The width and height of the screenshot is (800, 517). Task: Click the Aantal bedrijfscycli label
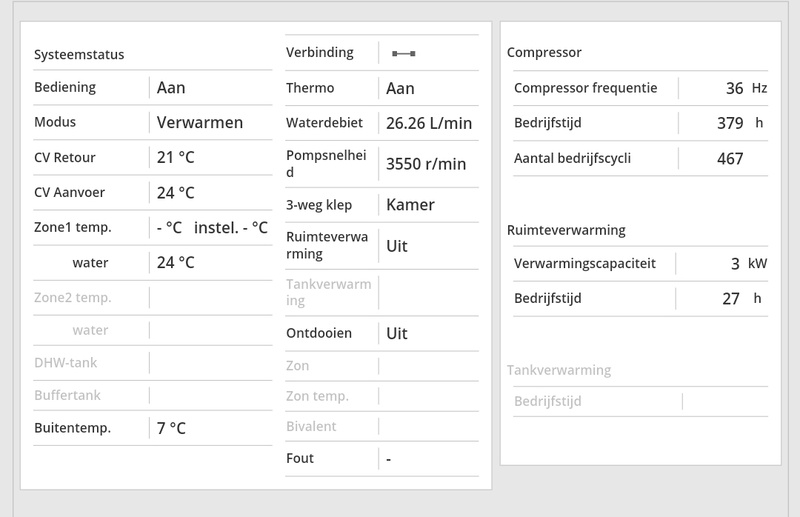[x=572, y=159]
